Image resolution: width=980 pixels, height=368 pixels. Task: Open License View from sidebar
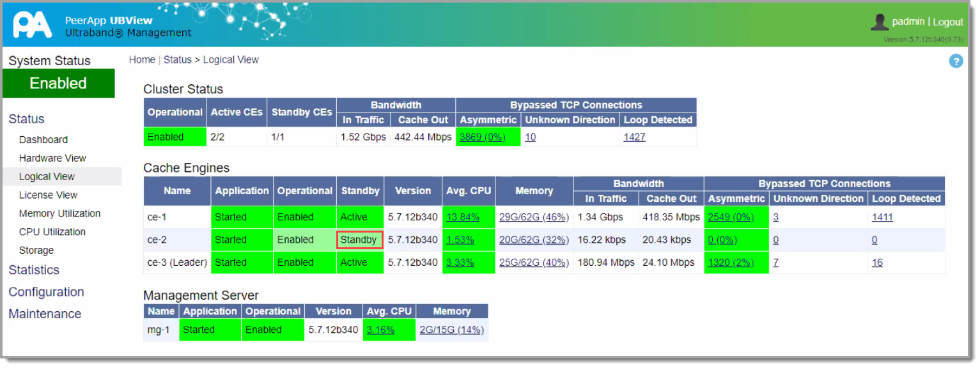48,195
